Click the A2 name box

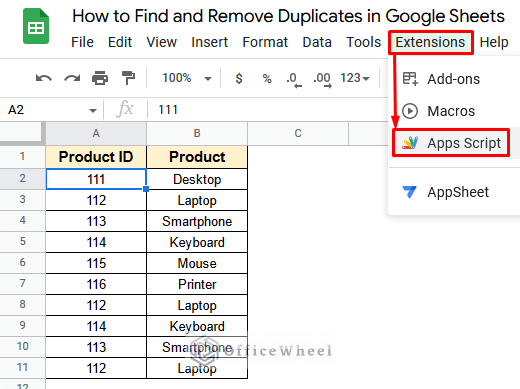[52, 110]
